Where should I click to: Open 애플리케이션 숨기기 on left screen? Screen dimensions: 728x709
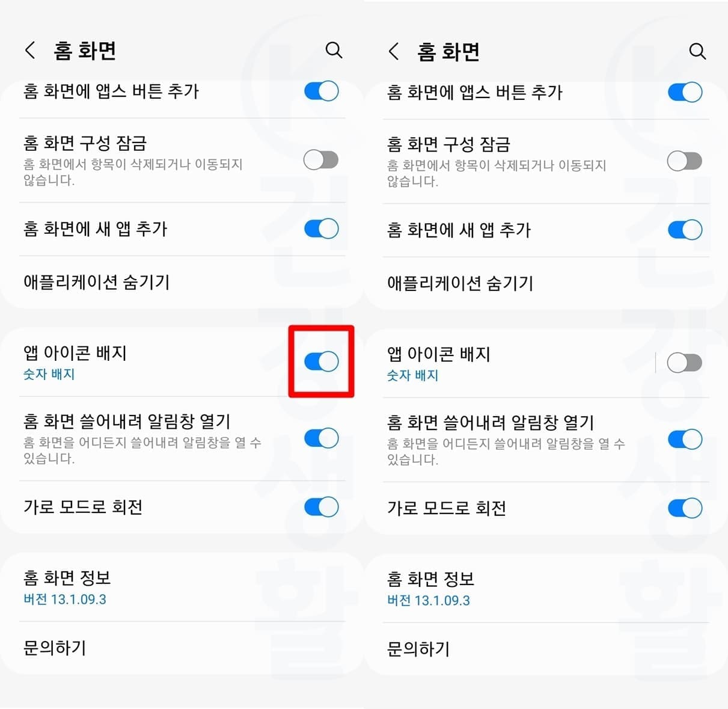(182, 282)
